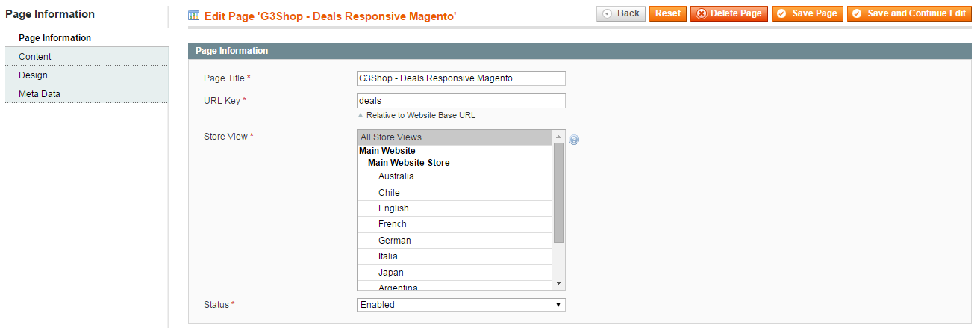Image resolution: width=980 pixels, height=328 pixels.
Task: Open the Meta Data tab
Action: point(87,93)
